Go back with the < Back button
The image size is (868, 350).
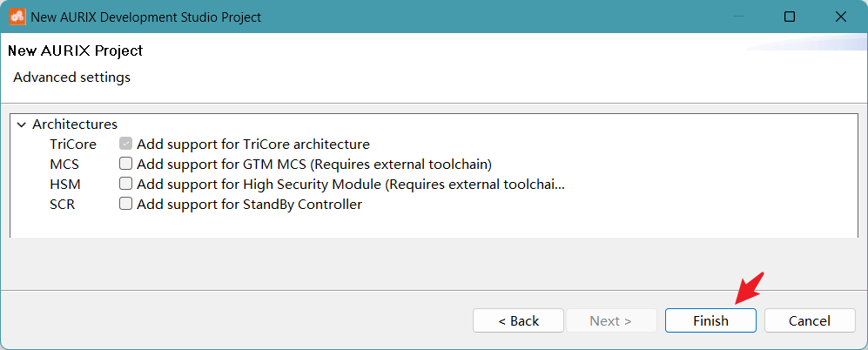tap(519, 320)
